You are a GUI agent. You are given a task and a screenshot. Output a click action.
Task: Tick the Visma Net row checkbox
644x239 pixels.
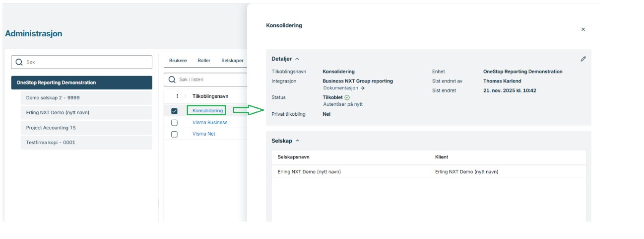(174, 134)
